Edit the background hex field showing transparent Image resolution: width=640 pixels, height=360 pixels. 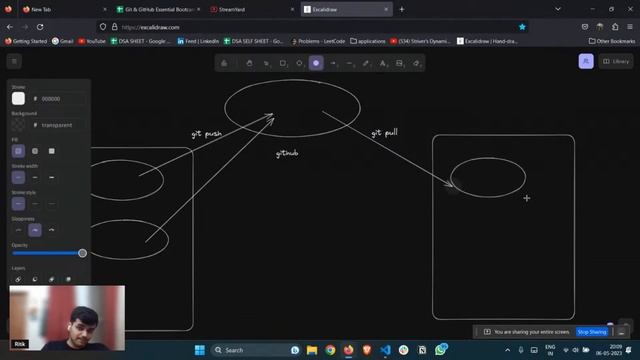click(x=59, y=125)
